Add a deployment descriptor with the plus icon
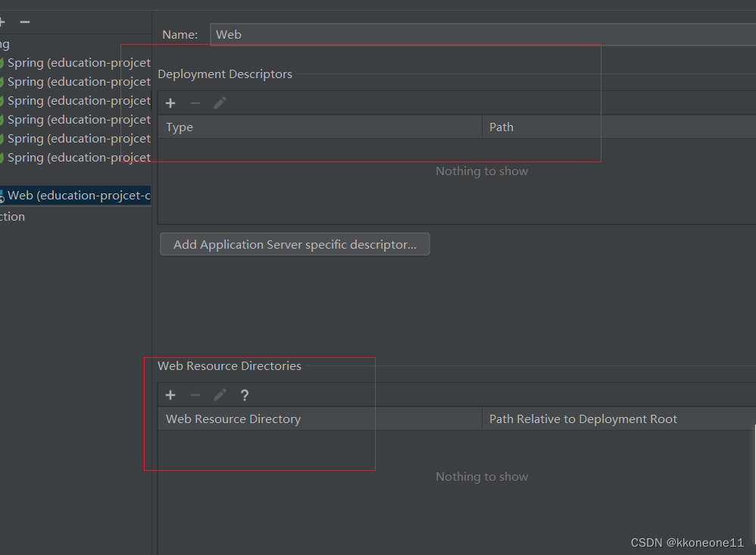756x555 pixels. pos(170,102)
